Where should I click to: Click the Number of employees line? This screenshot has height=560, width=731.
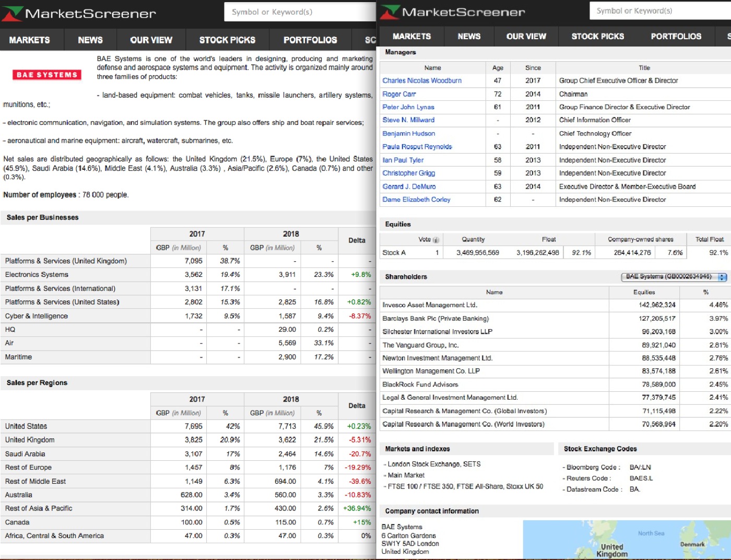(66, 195)
